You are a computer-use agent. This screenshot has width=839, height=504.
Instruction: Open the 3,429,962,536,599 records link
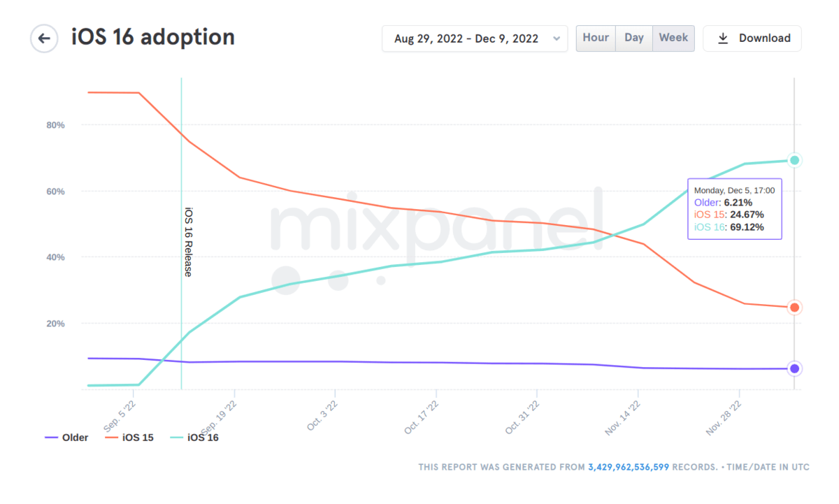tap(628, 467)
